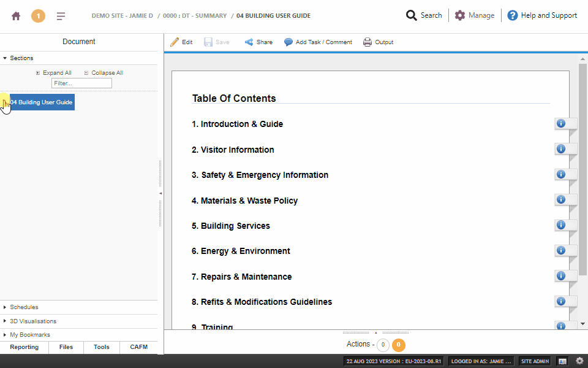Click the Add Task speech bubble icon
The height and width of the screenshot is (368, 588).
point(288,42)
